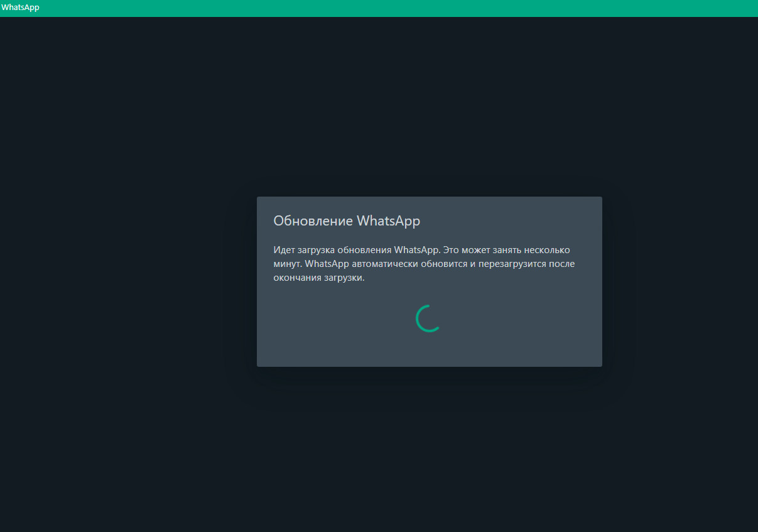Image resolution: width=758 pixels, height=532 pixels.
Task: Click the word "окончания" on the last line
Action: (297, 278)
